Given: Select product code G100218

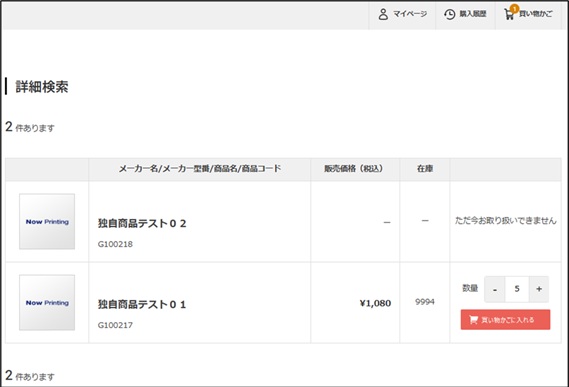Looking at the screenshot, I should point(115,244).
